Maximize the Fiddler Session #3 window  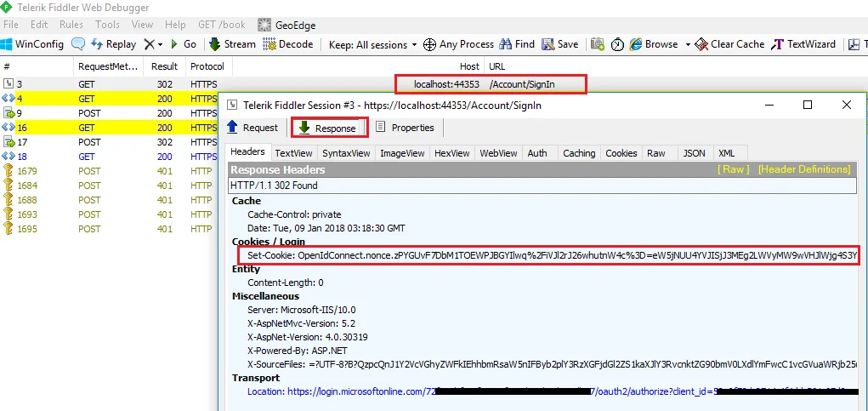tap(808, 105)
